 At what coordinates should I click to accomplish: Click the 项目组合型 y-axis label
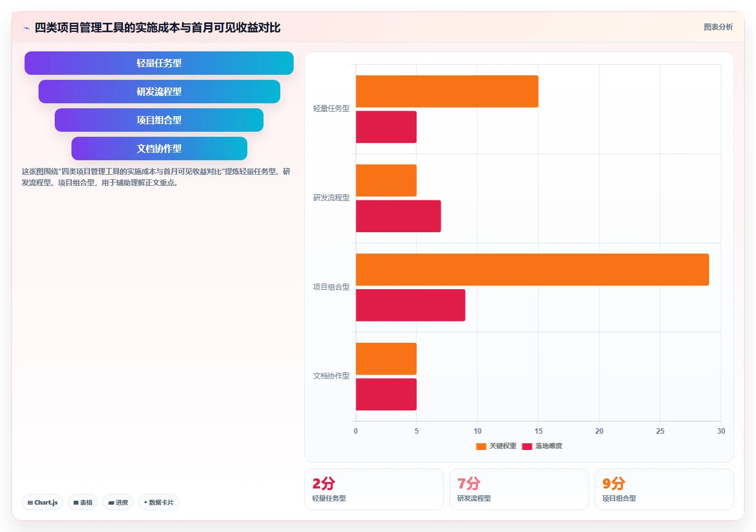331,287
